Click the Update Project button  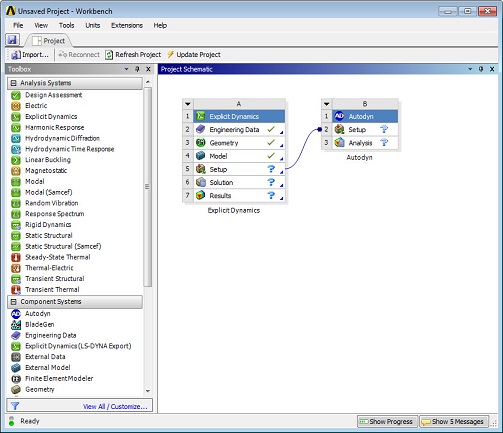[x=194, y=54]
